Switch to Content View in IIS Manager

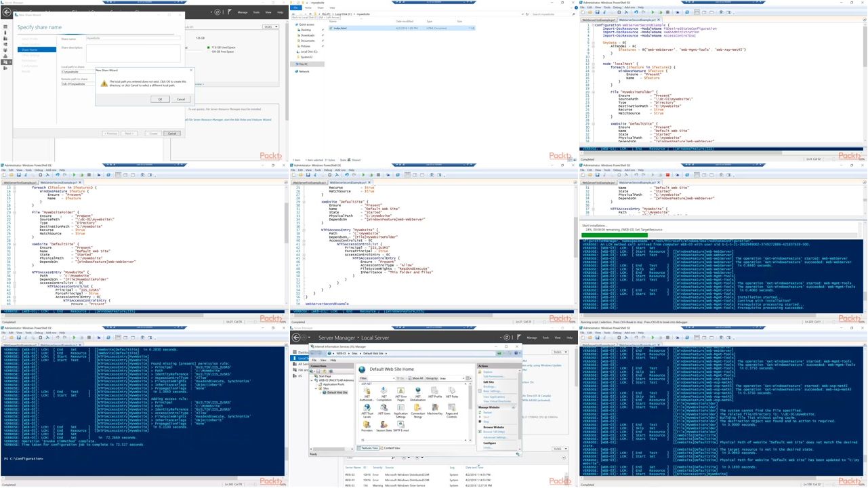(390, 448)
